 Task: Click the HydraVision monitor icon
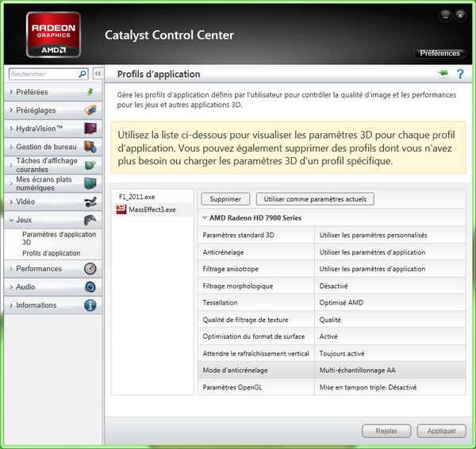click(x=90, y=128)
